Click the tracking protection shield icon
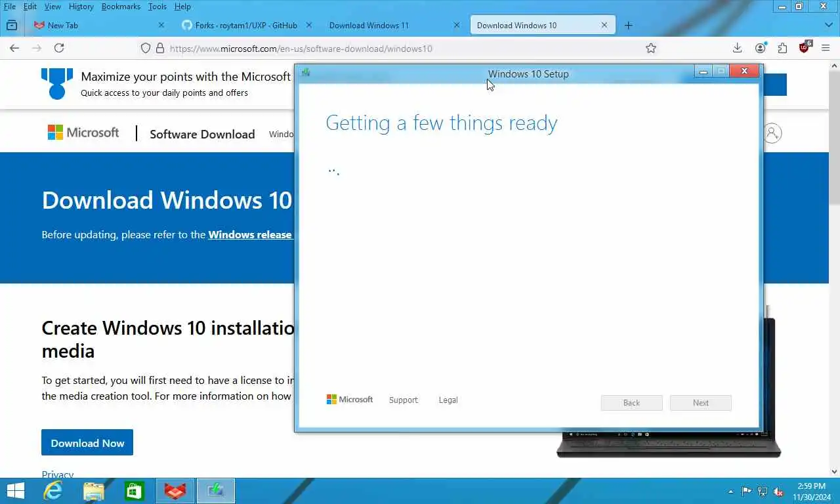Screen dimensions: 840x504 (146, 48)
